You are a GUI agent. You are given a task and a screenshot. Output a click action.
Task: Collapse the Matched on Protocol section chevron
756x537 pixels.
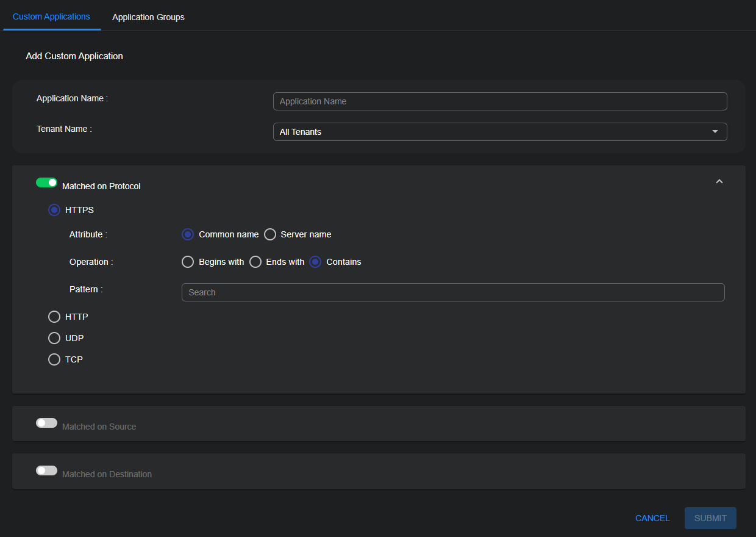pyautogui.click(x=719, y=182)
